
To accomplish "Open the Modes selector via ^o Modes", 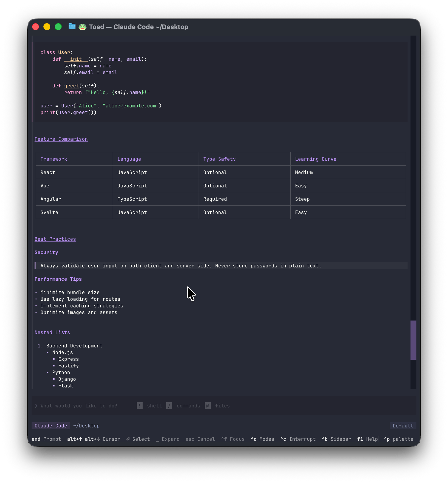I will 262,439.
